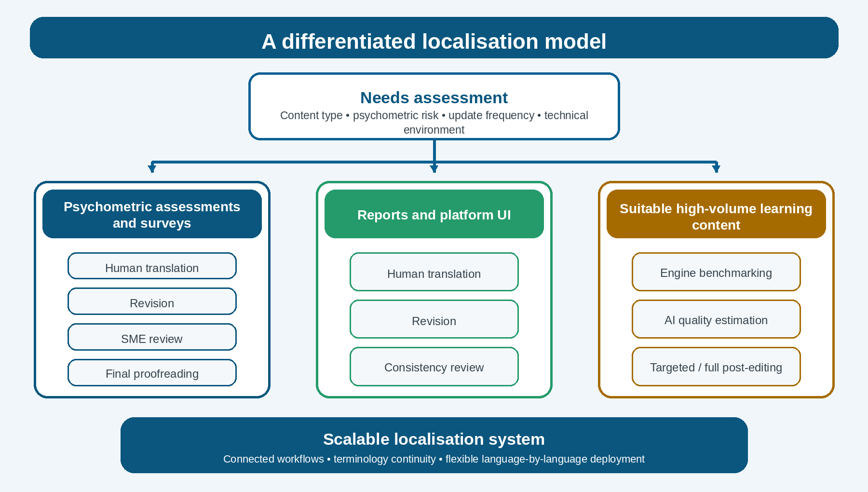Select Reports and platform UI header
Image resolution: width=868 pixels, height=492 pixels.
click(x=434, y=214)
